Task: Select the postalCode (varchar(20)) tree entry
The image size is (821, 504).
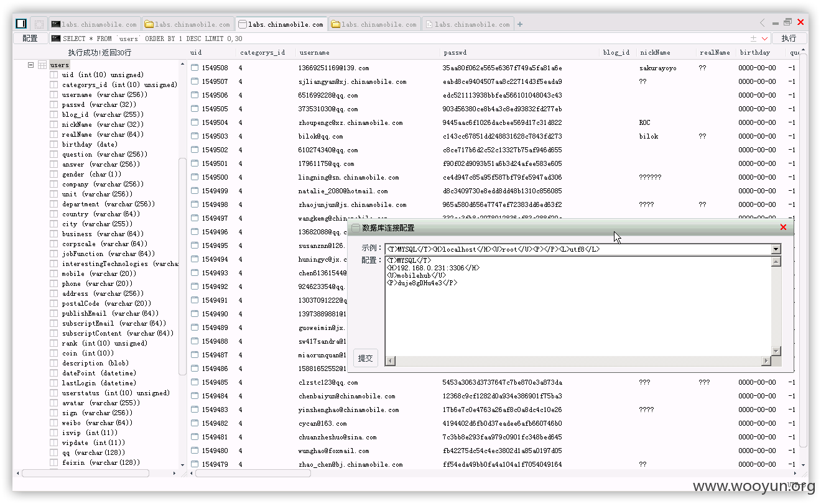Action: point(106,303)
